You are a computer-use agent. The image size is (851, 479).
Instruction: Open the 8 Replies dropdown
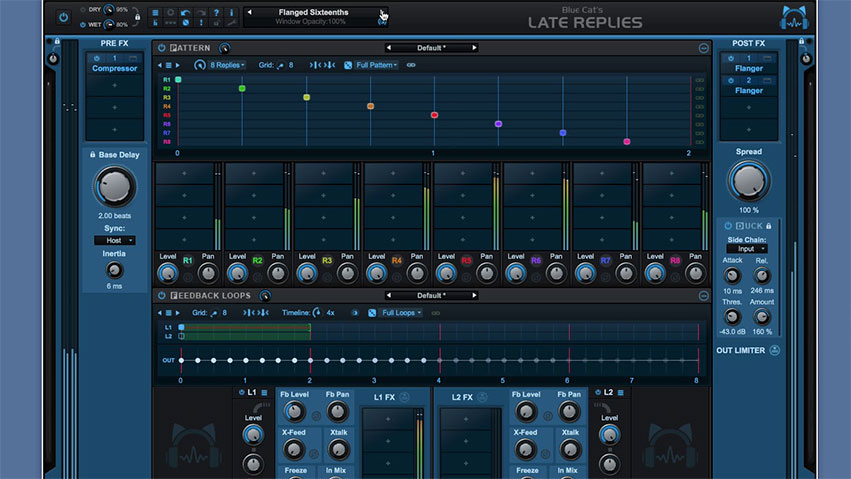(x=227, y=65)
